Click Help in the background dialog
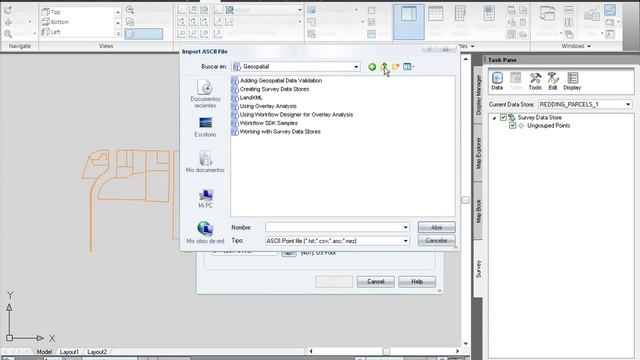The height and width of the screenshot is (360, 640). pyautogui.click(x=417, y=282)
